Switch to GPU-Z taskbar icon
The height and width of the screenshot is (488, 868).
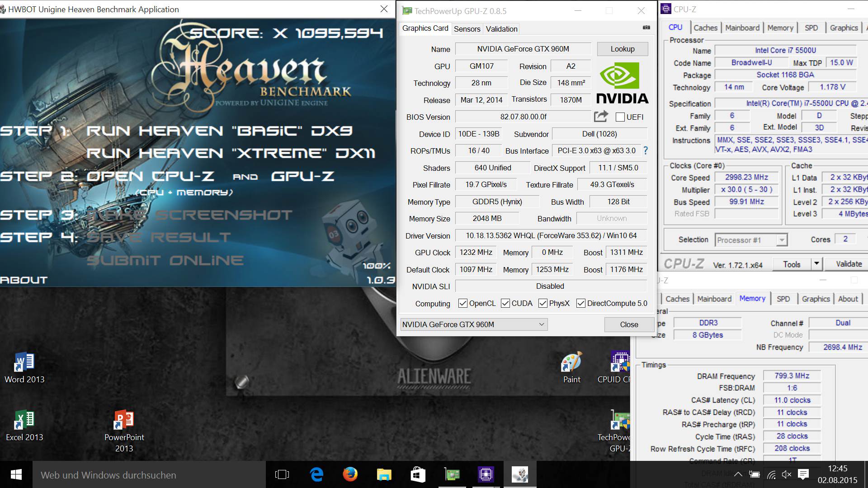pos(452,474)
